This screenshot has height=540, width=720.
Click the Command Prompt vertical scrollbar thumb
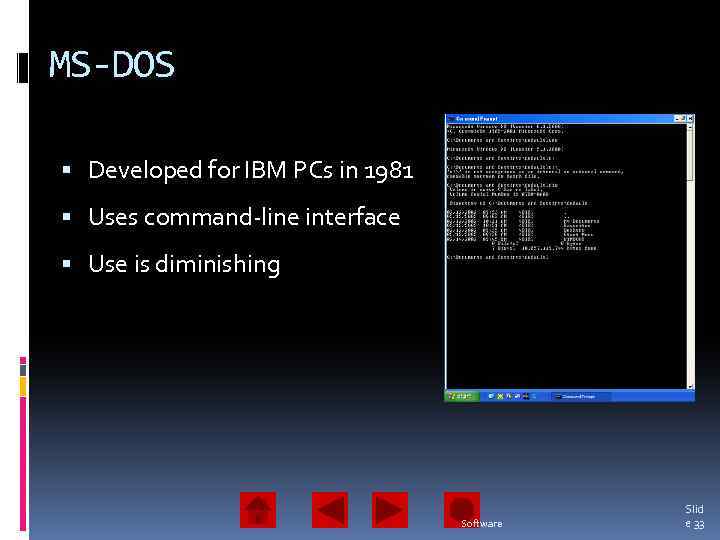pyautogui.click(x=690, y=154)
